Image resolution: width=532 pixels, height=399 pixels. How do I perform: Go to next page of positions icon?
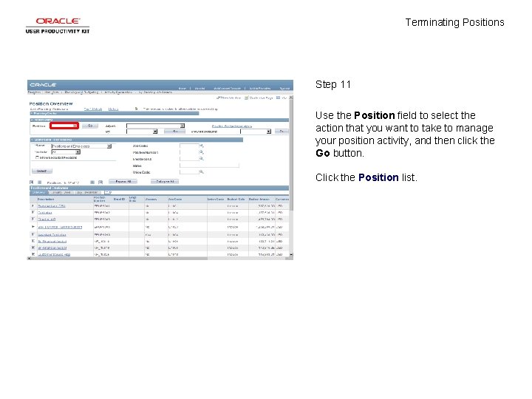pyautogui.click(x=92, y=183)
